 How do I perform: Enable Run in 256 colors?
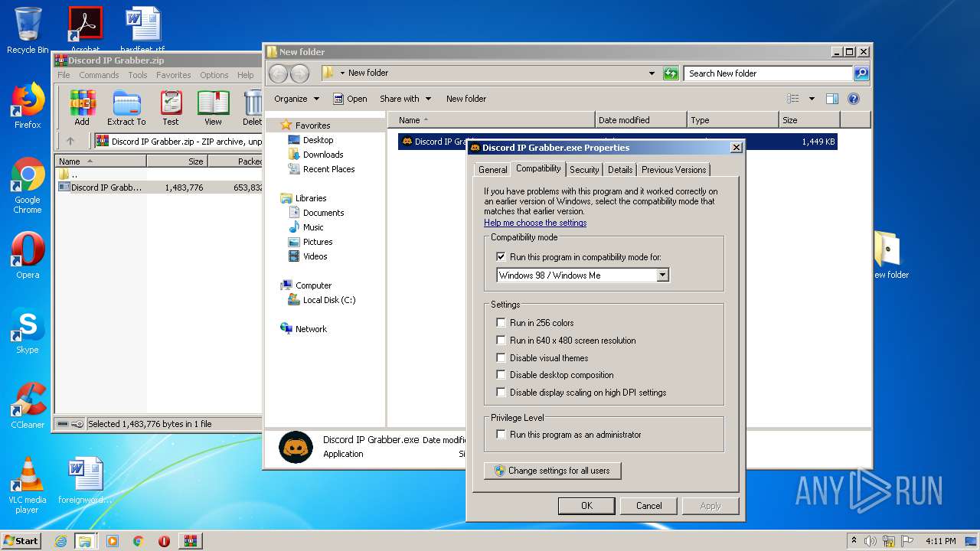tap(501, 323)
